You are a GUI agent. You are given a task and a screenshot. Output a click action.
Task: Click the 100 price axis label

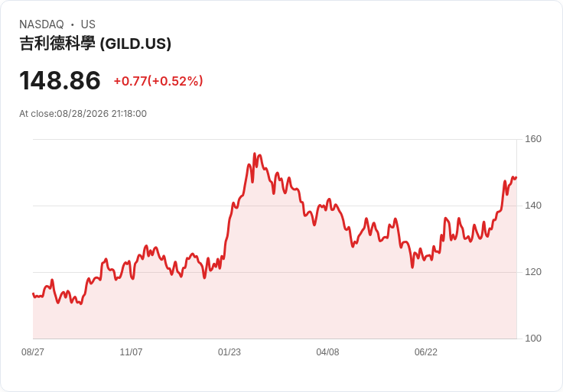click(x=533, y=339)
